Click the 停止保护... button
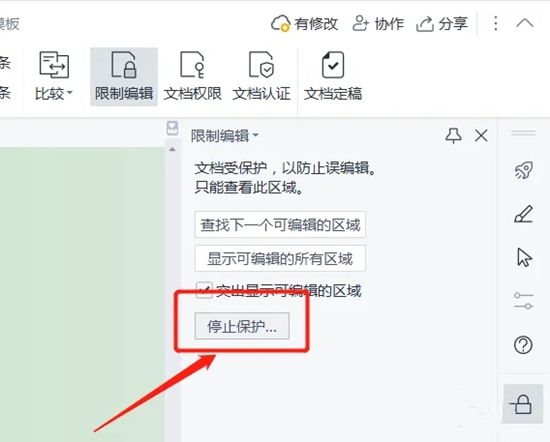 coord(242,326)
